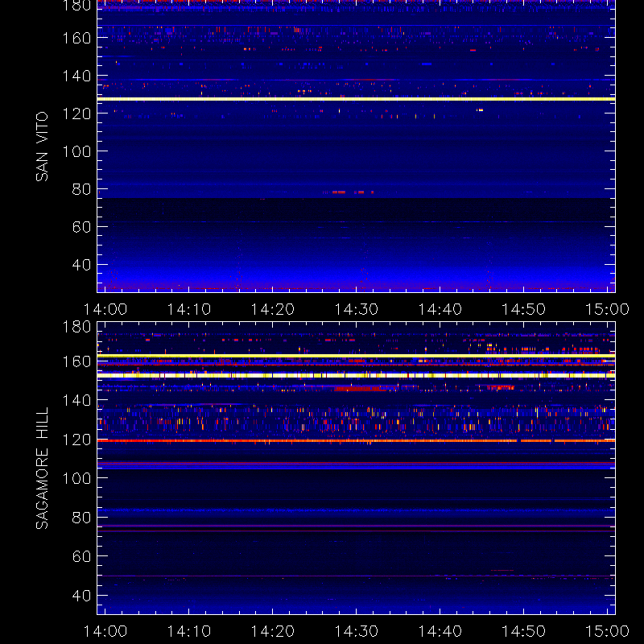
Task: Pick the 160 tick label on Sagamore Hill plot
Action: click(x=76, y=361)
